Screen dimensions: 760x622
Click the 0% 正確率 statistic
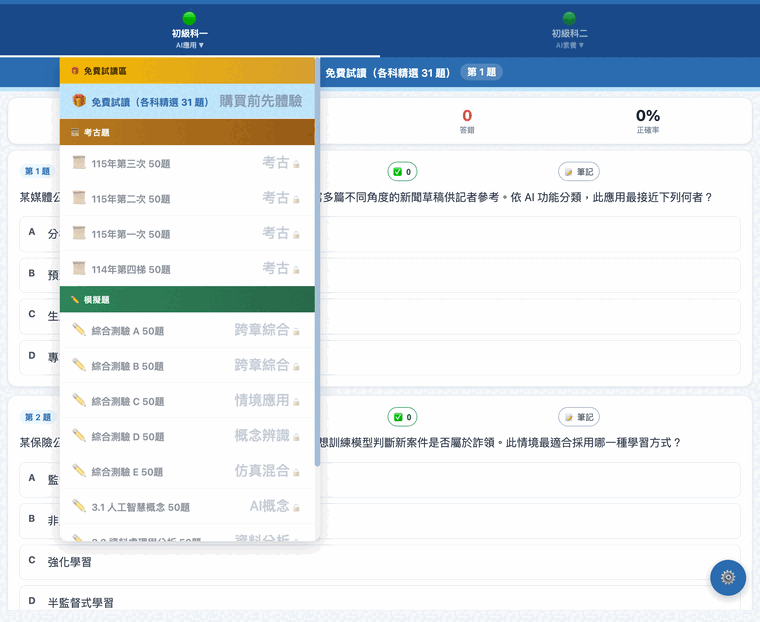pos(648,120)
